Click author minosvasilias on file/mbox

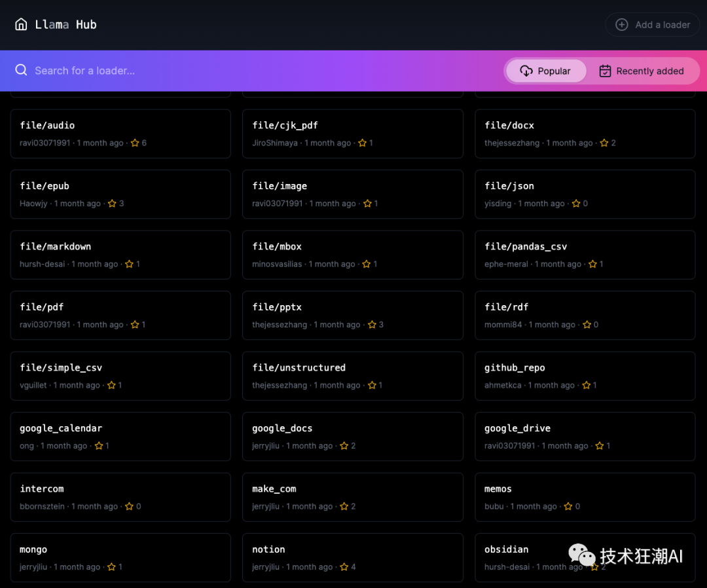click(x=277, y=264)
